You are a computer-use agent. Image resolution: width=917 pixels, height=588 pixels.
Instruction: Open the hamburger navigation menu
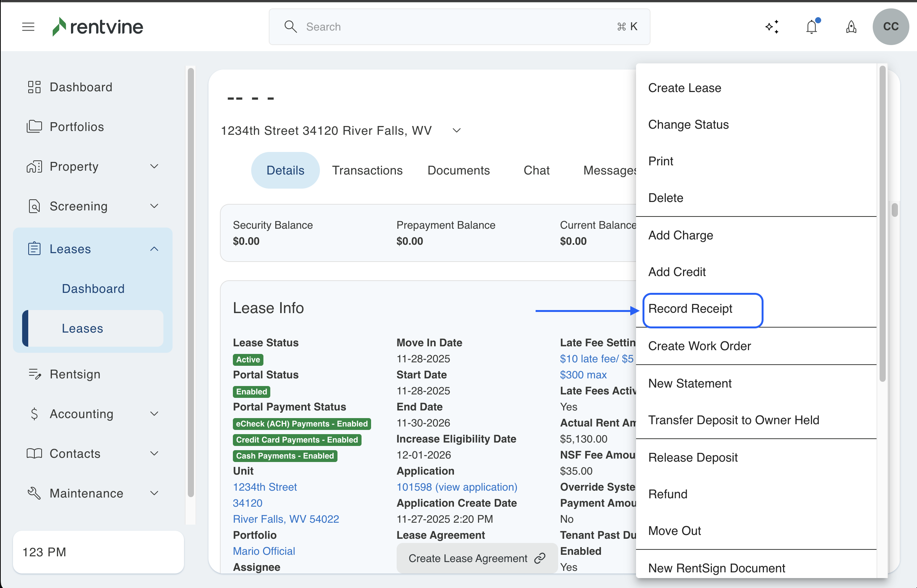(28, 27)
